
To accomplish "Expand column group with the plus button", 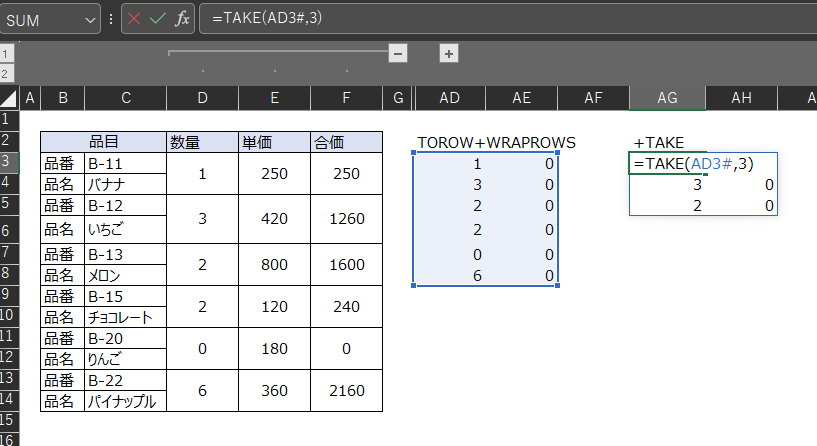I will click(449, 54).
